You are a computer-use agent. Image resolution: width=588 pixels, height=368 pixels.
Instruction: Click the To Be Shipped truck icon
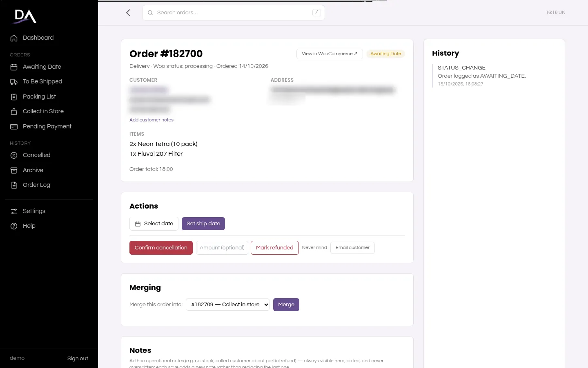14,82
